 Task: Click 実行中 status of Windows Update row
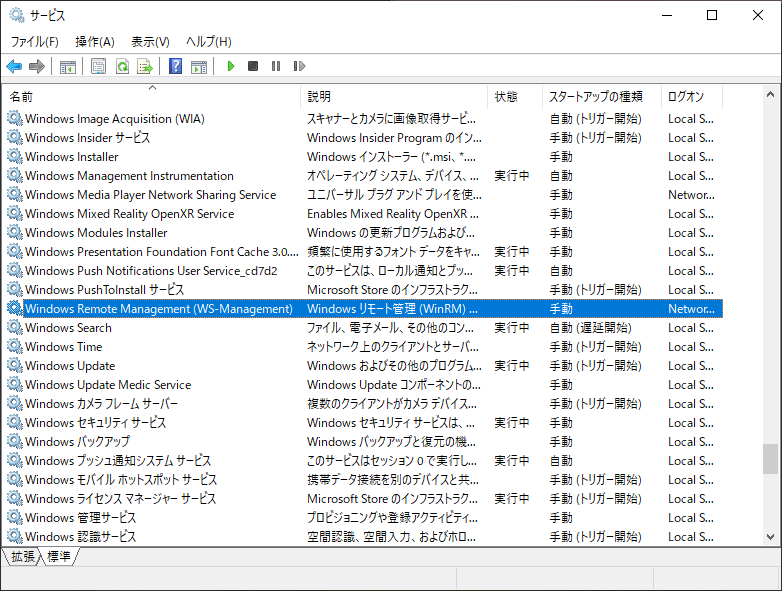pyautogui.click(x=512, y=366)
